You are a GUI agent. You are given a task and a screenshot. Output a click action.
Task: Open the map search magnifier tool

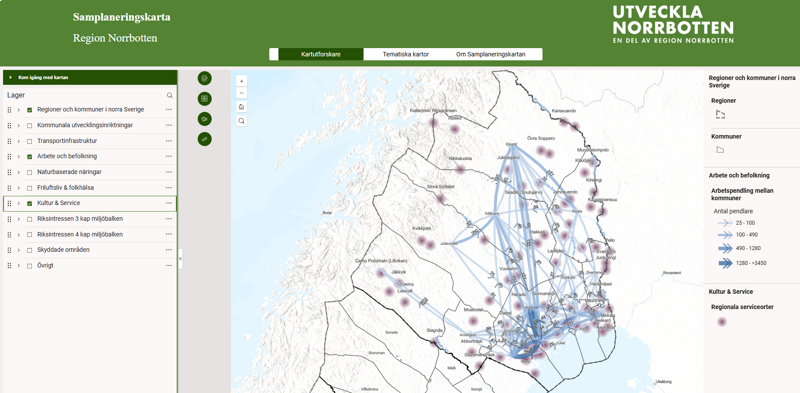242,121
